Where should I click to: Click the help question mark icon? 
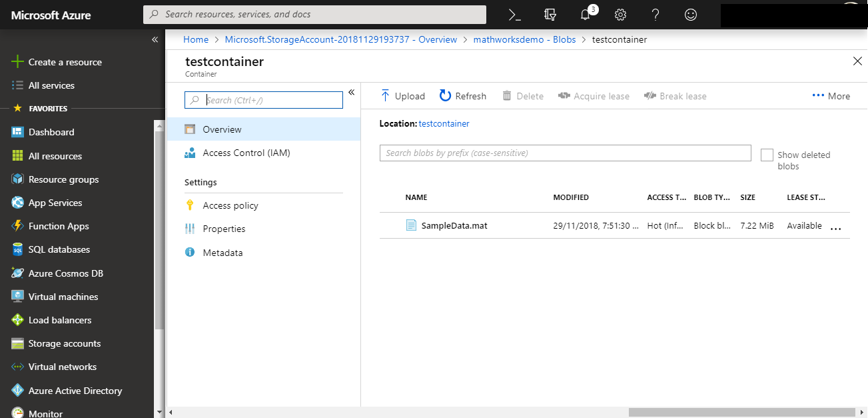click(655, 14)
